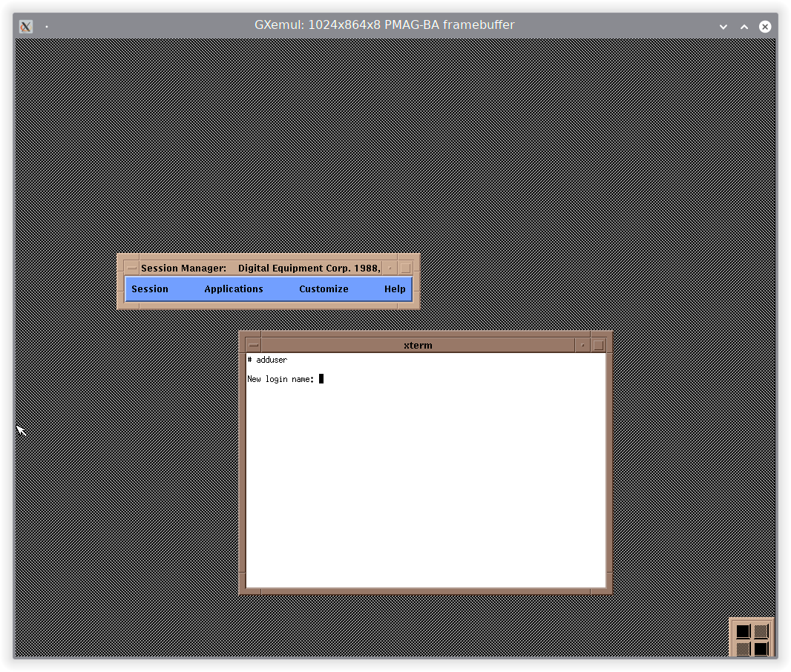
Task: Open the Customize menu
Action: 324,289
